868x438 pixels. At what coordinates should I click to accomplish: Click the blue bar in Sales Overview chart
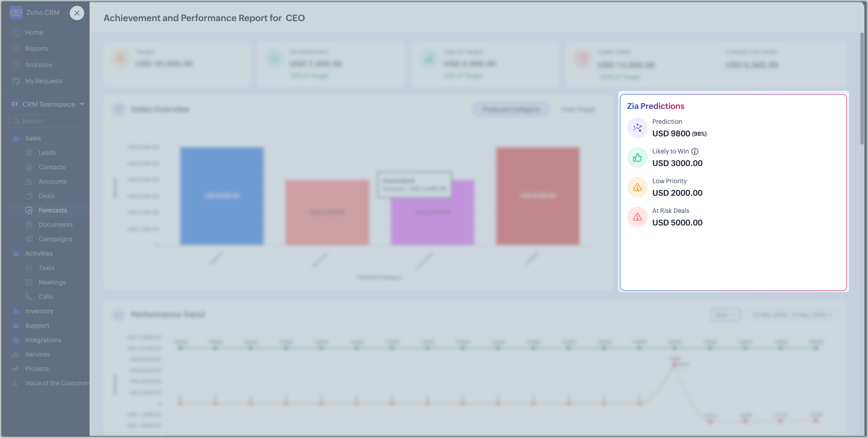[222, 196]
